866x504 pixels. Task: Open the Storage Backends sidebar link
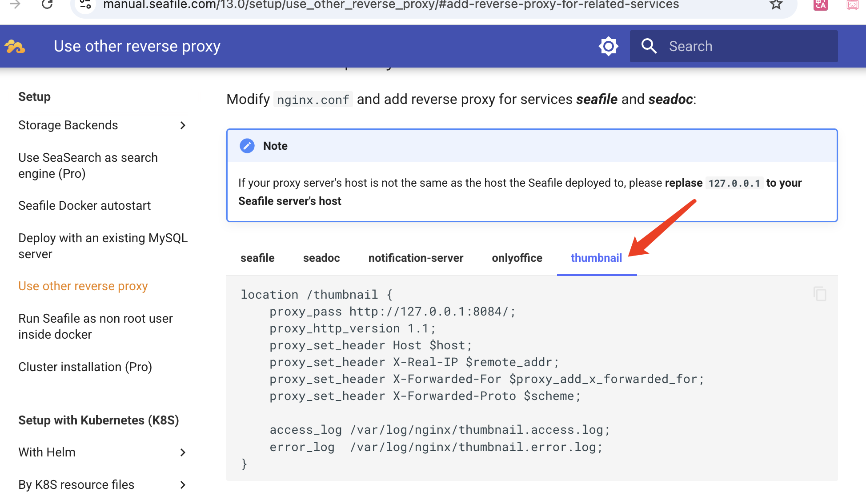(68, 125)
